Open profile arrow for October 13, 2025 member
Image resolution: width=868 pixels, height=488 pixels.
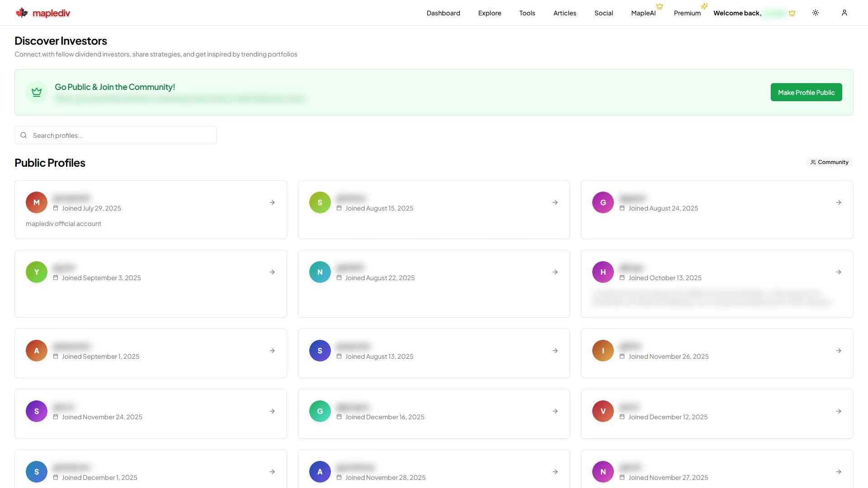pyautogui.click(x=839, y=272)
